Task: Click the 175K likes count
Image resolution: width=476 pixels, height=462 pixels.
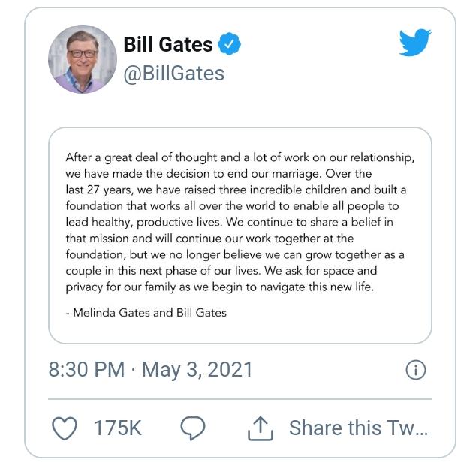Action: 117,427
